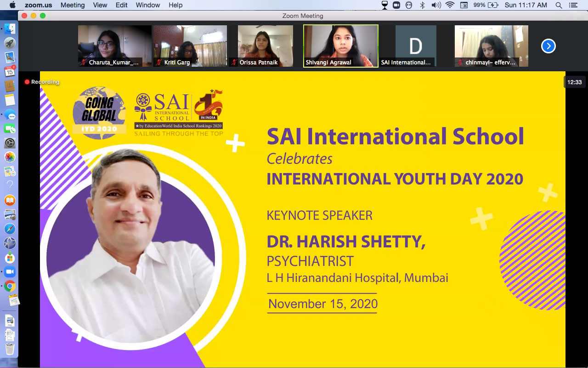
Task: Open Photos app in the dock
Action: (x=10, y=157)
